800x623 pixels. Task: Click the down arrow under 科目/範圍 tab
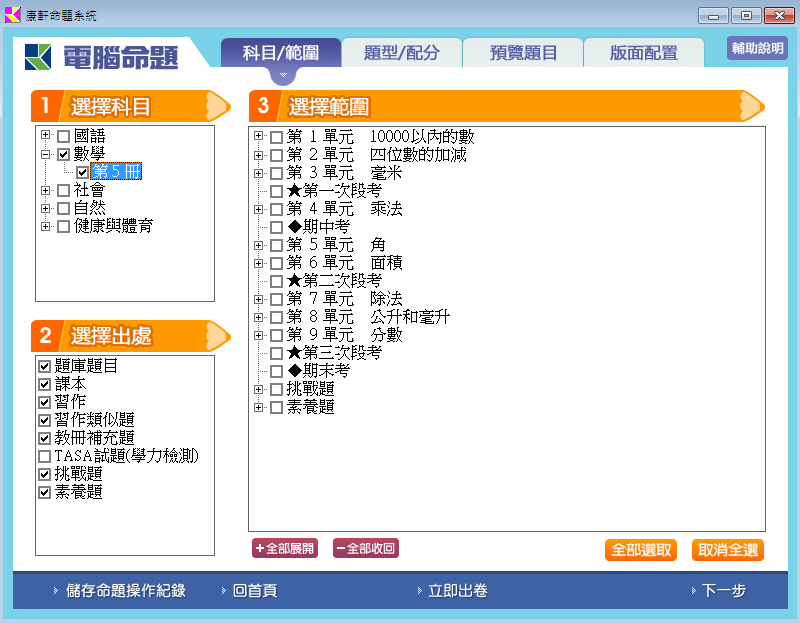pos(283,75)
